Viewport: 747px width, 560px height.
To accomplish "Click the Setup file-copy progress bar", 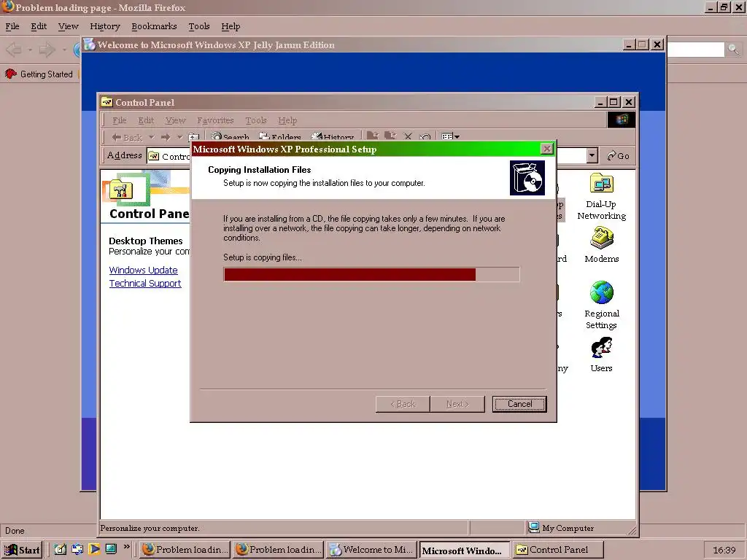I will (x=371, y=274).
